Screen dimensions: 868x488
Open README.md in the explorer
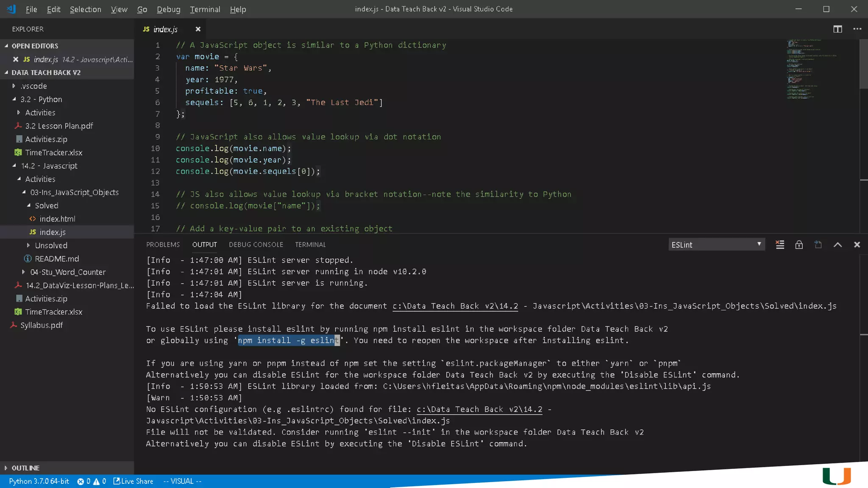click(57, 258)
